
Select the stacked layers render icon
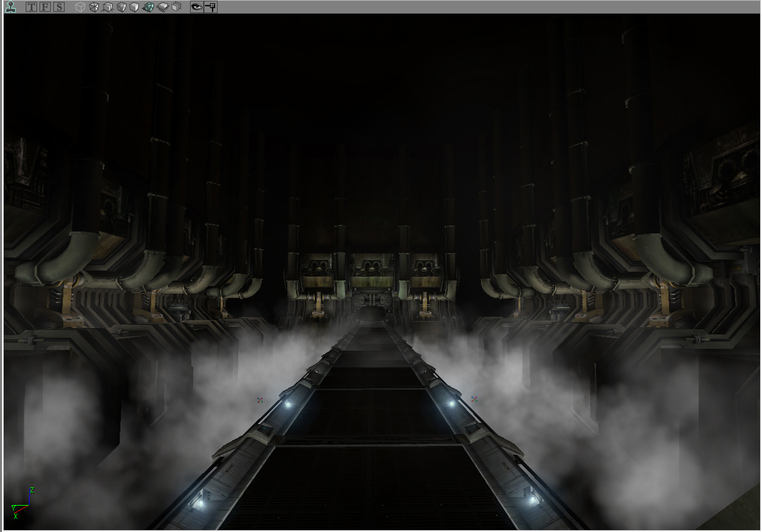tap(162, 8)
